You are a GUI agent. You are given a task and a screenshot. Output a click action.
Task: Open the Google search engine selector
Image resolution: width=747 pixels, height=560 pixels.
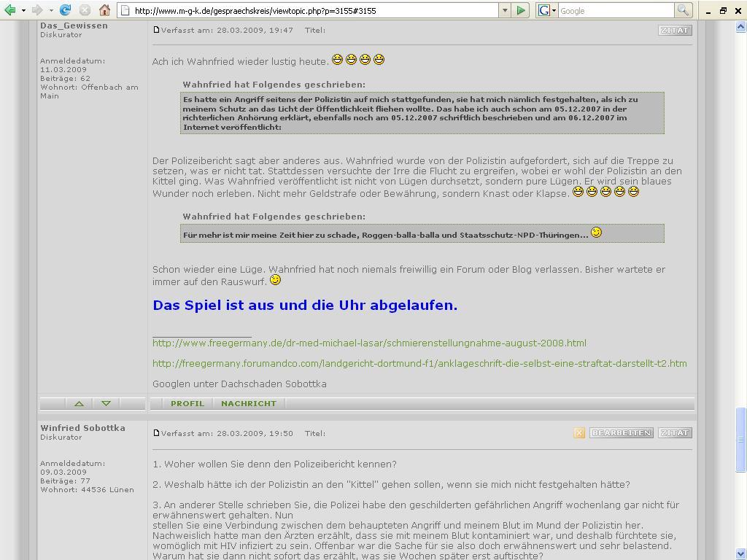[547, 10]
